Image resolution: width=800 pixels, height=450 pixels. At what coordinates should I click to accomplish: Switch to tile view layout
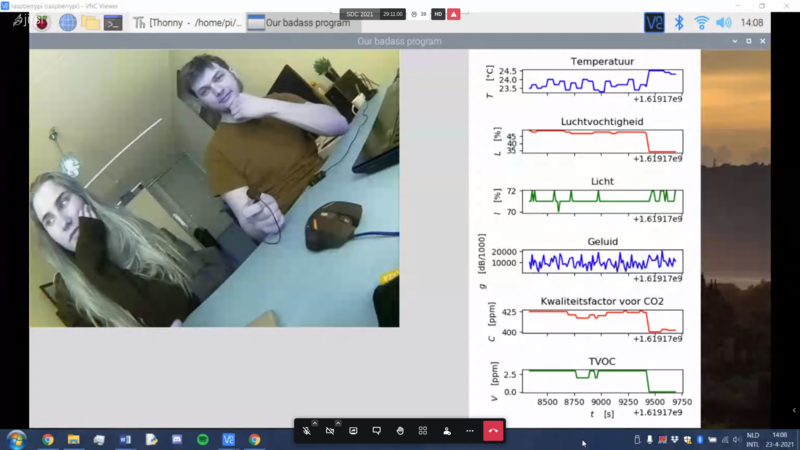[423, 431]
